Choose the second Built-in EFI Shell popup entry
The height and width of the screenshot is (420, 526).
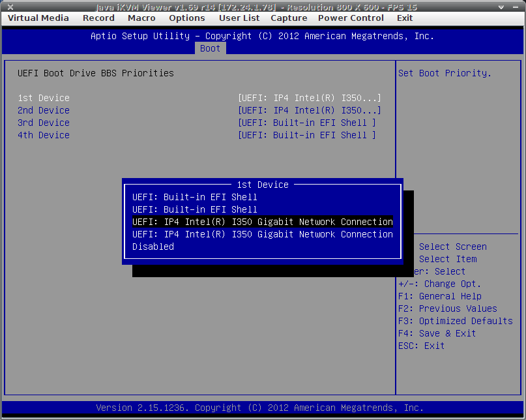194,209
